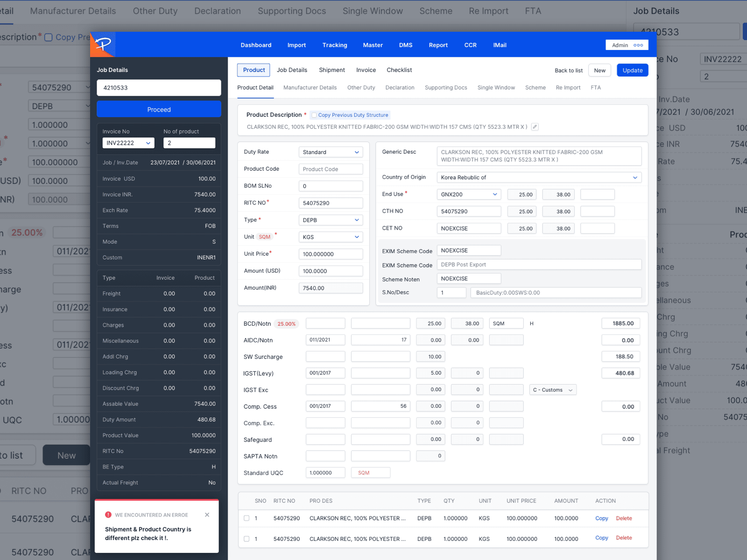Open CCR menu item
The image size is (747, 560).
(471, 45)
